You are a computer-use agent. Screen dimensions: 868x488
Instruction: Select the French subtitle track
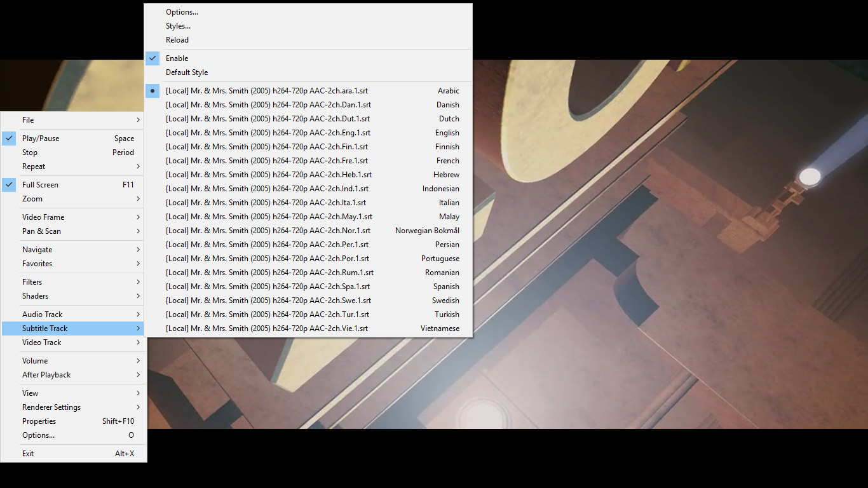point(308,161)
